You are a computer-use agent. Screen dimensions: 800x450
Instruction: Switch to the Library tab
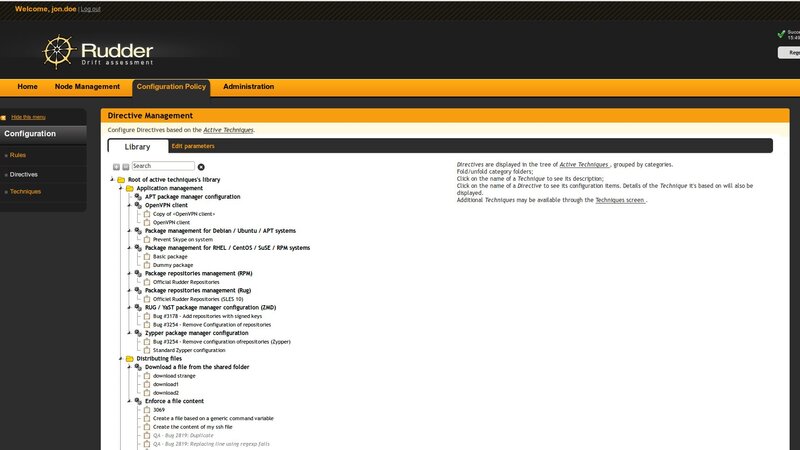(x=138, y=146)
